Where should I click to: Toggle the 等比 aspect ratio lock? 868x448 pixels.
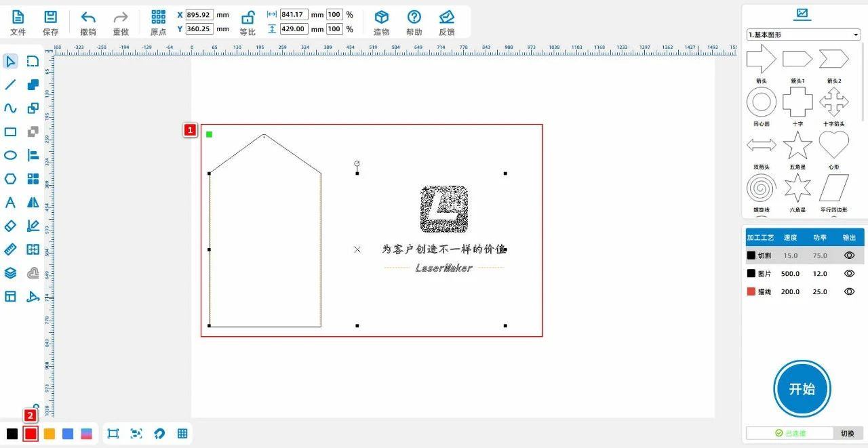click(248, 18)
